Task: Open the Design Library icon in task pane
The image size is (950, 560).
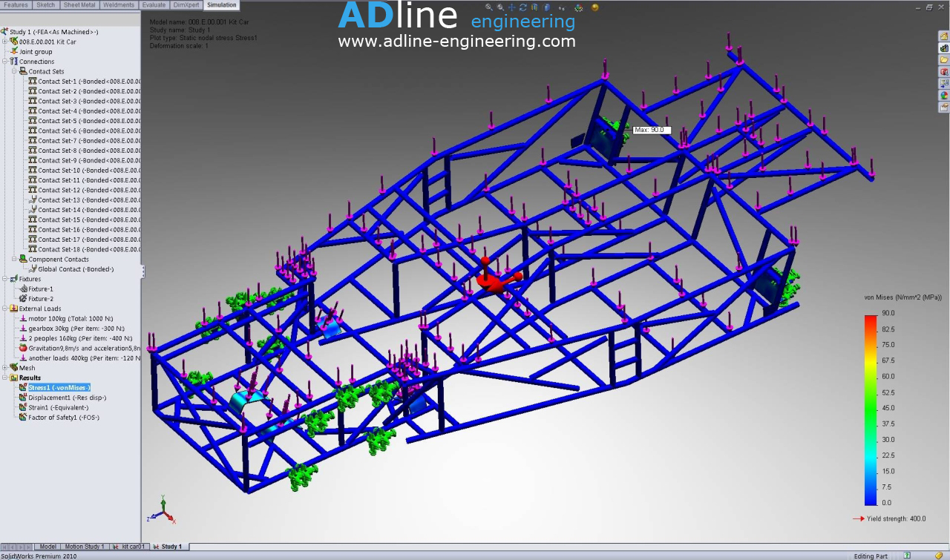Action: pos(944,47)
